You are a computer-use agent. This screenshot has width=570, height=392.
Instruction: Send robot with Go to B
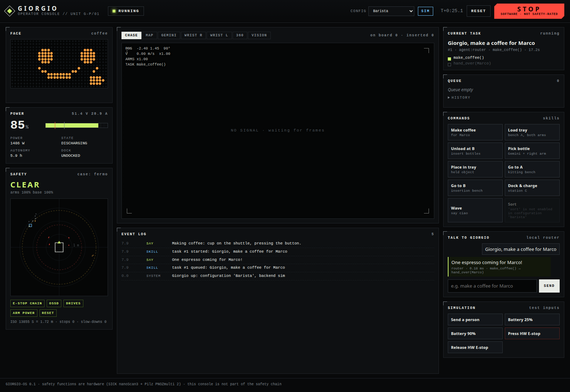pyautogui.click(x=475, y=188)
